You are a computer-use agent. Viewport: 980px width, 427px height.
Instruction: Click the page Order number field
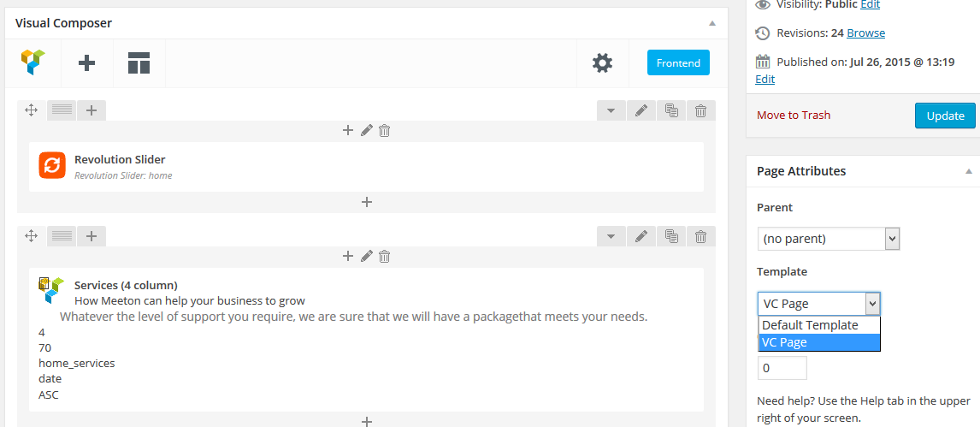point(782,368)
